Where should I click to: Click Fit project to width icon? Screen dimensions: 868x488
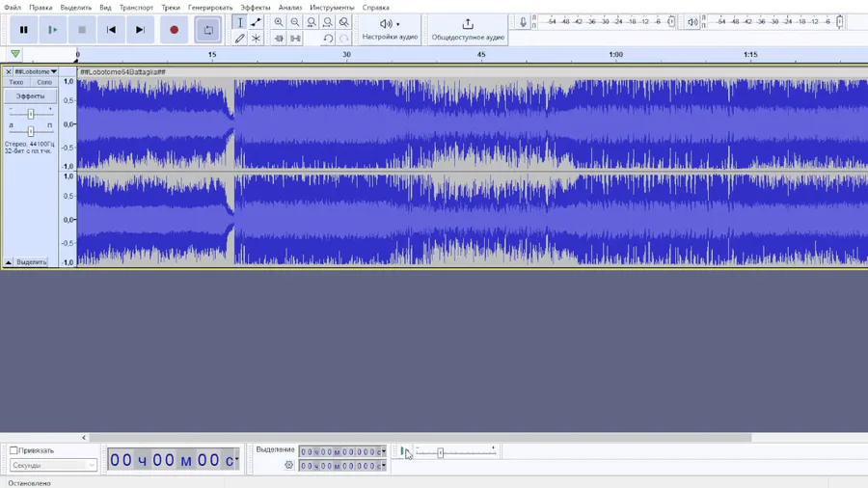(328, 22)
